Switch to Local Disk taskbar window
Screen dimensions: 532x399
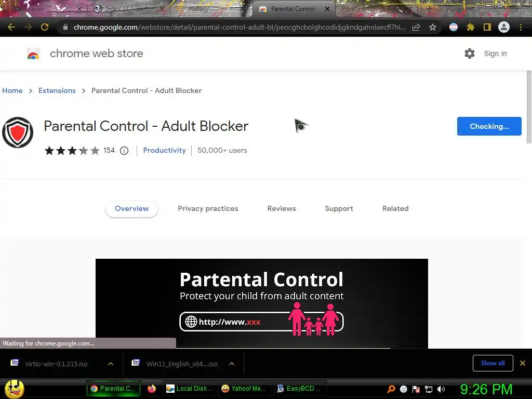189,389
